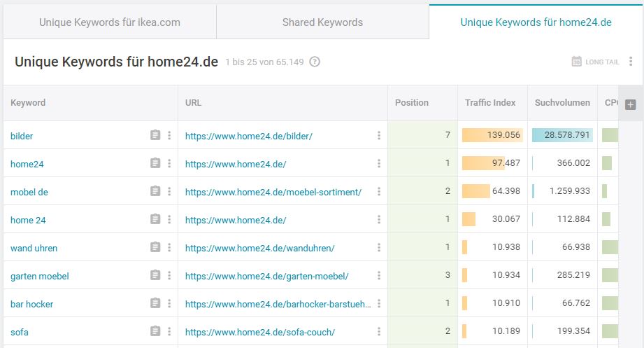Open URL home24.de/sofa-couch/

click(x=260, y=332)
